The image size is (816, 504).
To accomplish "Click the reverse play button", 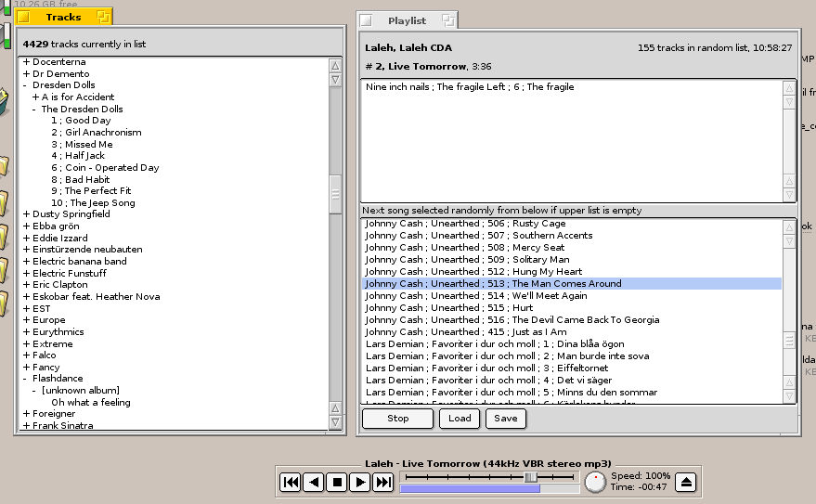I will click(313, 482).
